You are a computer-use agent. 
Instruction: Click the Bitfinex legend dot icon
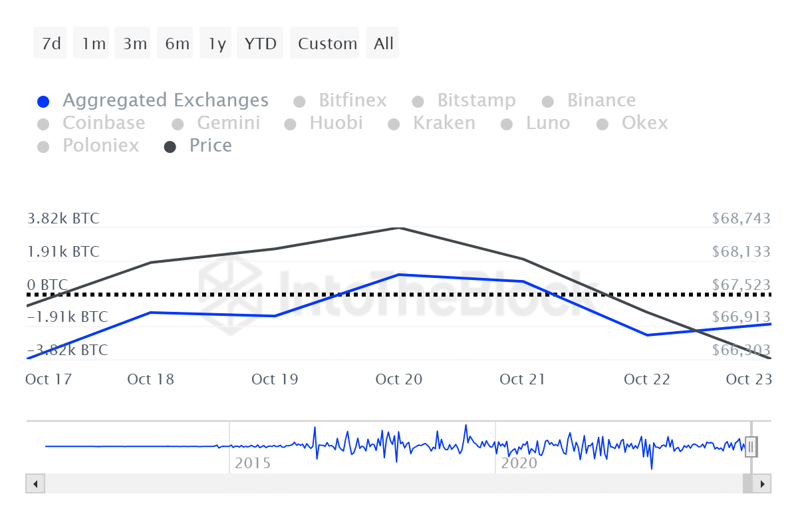pyautogui.click(x=298, y=100)
